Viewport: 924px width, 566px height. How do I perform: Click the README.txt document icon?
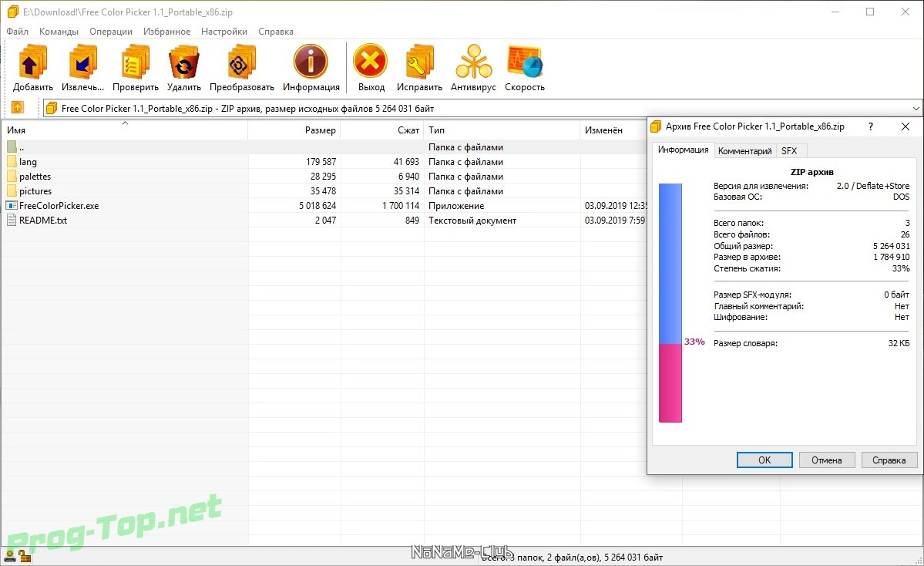tap(12, 220)
